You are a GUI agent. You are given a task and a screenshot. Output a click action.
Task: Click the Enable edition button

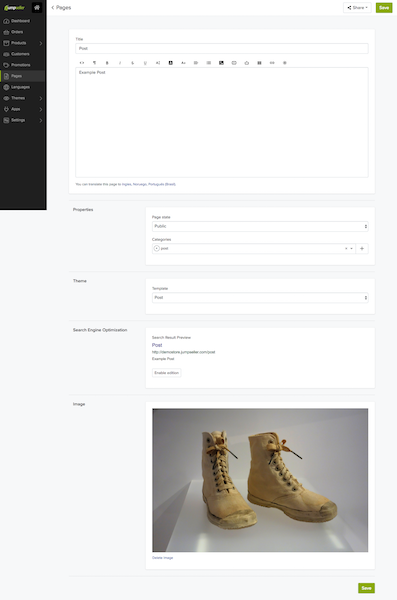coord(167,373)
